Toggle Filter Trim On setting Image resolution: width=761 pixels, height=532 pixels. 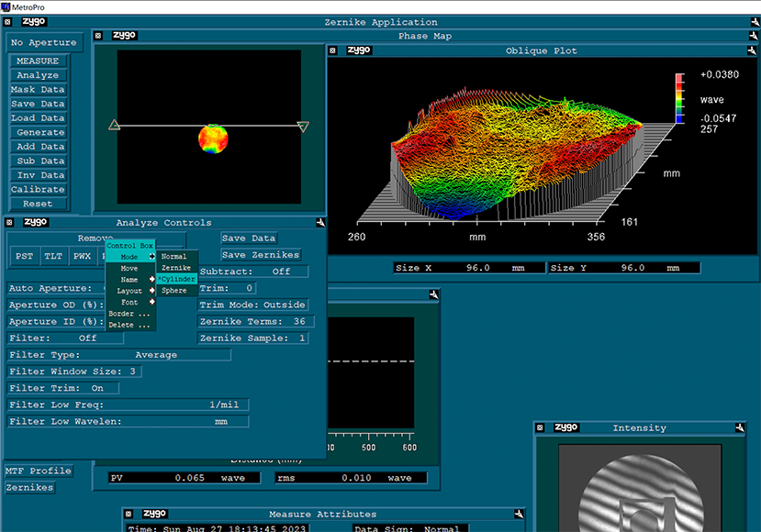pyautogui.click(x=63, y=388)
